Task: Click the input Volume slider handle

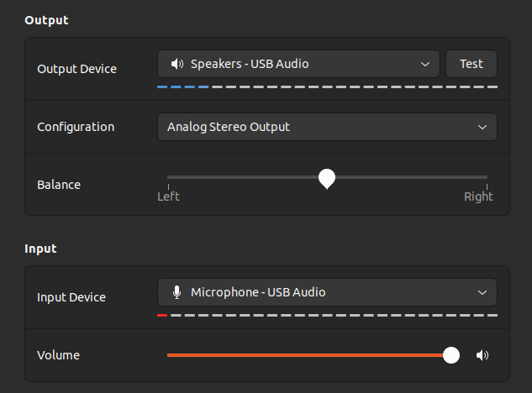Action: click(451, 355)
